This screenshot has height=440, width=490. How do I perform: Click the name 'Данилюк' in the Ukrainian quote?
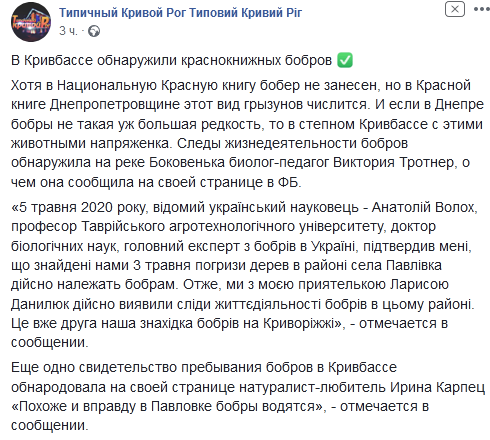tap(40, 304)
